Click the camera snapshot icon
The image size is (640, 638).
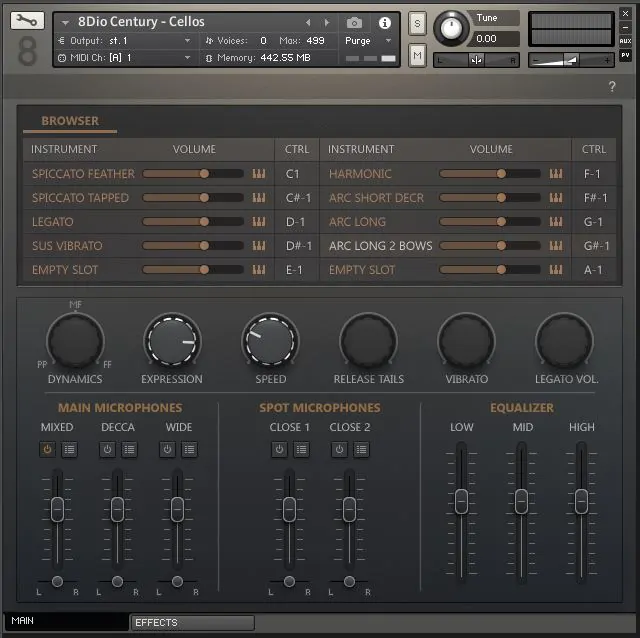click(x=354, y=23)
